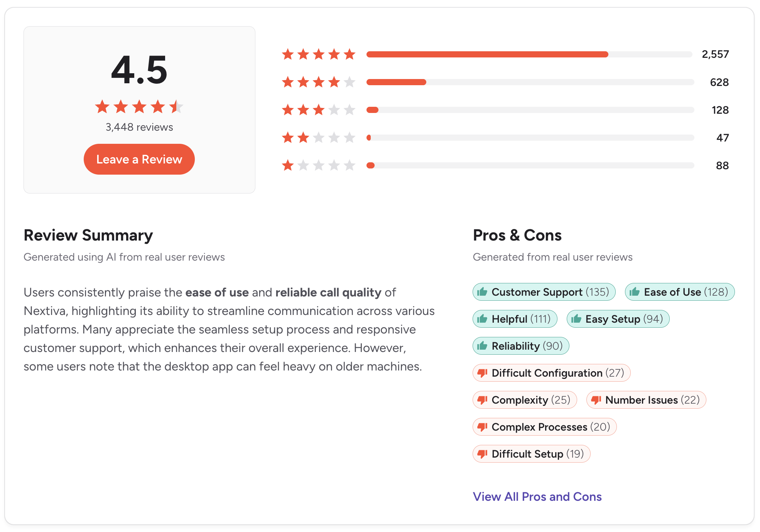The image size is (760, 532).
Task: Open View All Pros and Cons
Action: coord(537,497)
